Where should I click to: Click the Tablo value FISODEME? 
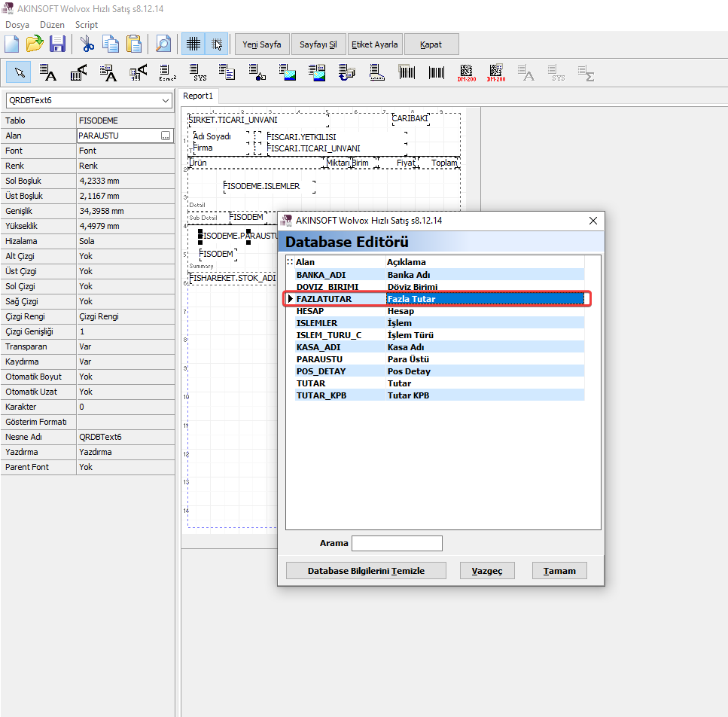(126, 121)
